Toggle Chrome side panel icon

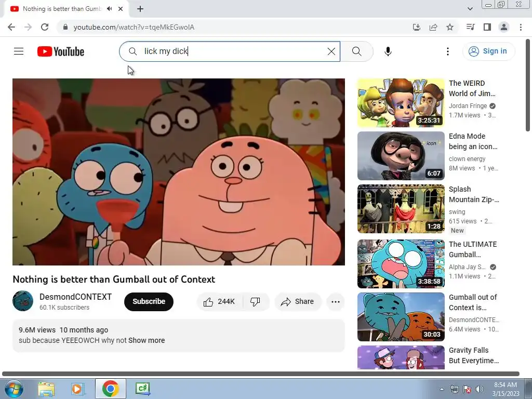pos(487,27)
